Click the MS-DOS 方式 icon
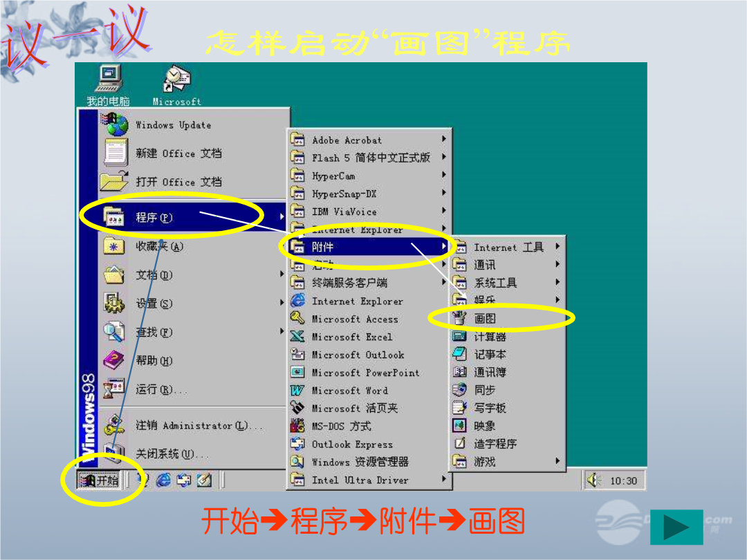The height and width of the screenshot is (560, 747). pos(297,426)
